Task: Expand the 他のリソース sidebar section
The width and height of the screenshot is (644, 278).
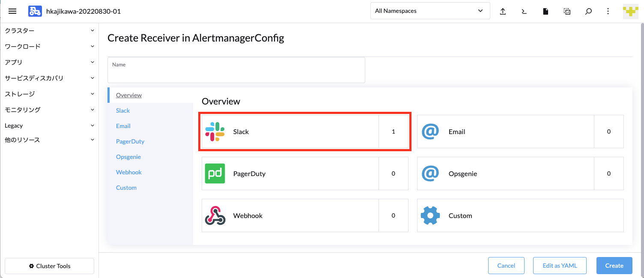Action: tap(50, 140)
